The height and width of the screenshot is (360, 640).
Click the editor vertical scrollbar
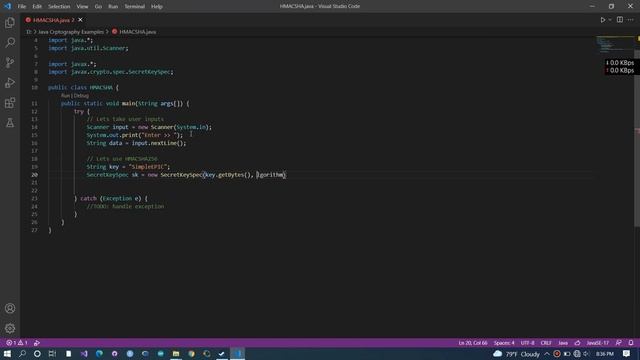[x=637, y=139]
